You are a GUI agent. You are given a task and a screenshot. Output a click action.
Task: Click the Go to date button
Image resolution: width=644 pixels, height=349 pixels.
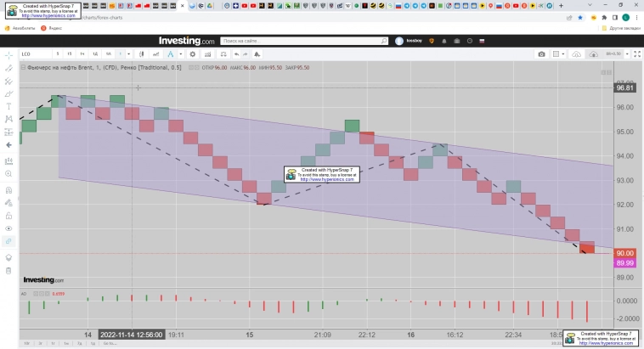[x=110, y=343]
